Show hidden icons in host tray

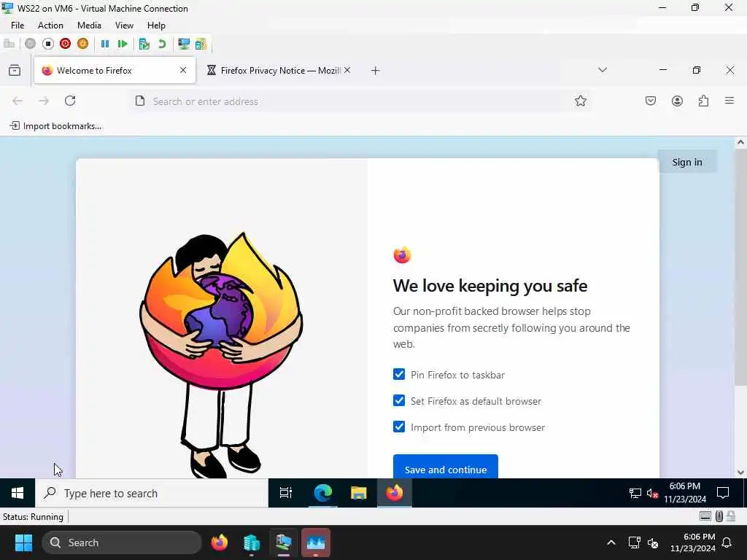(611, 542)
